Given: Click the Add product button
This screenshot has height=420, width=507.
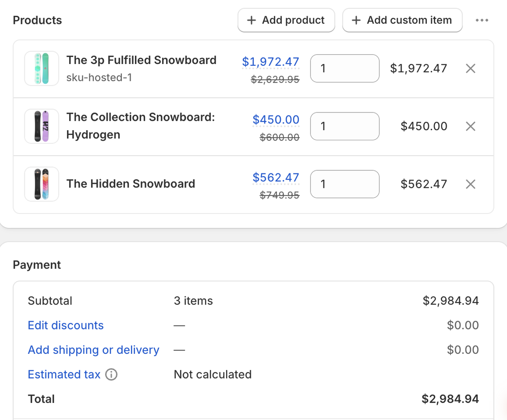Looking at the screenshot, I should point(286,20).
